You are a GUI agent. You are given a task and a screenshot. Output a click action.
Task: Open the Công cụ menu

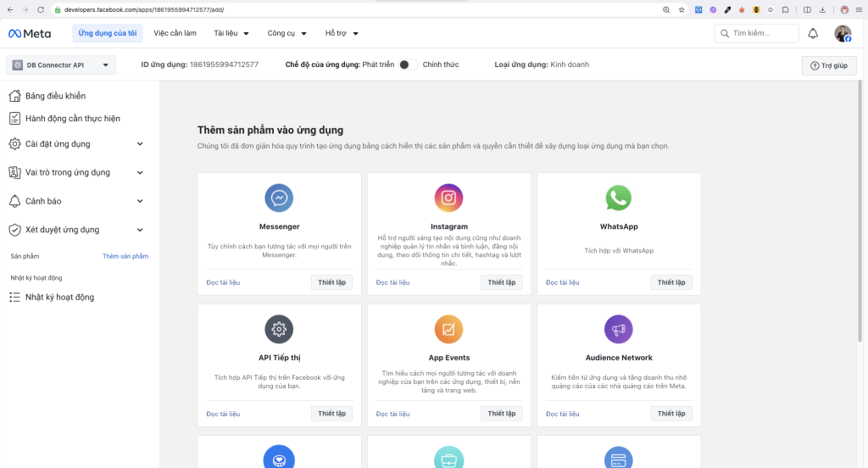pyautogui.click(x=286, y=34)
